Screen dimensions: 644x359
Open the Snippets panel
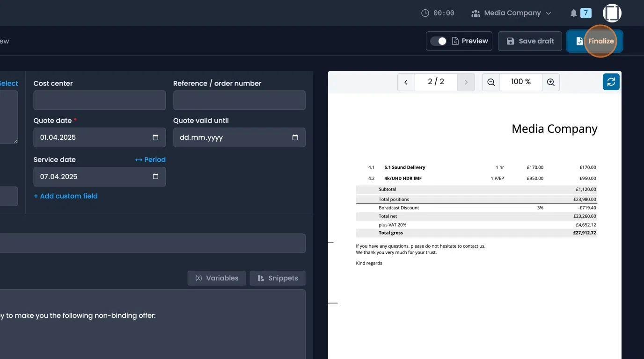(x=278, y=278)
